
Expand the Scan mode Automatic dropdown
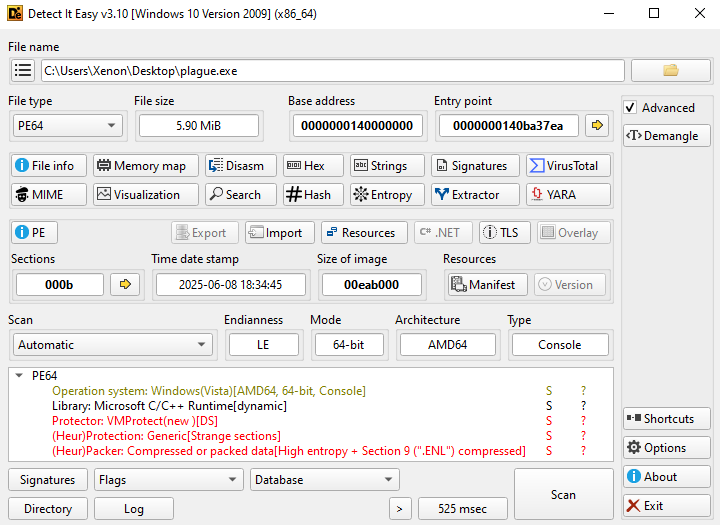[x=112, y=345]
